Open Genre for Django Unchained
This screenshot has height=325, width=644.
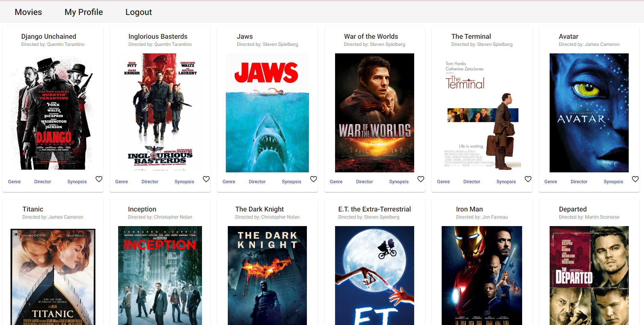pos(14,182)
